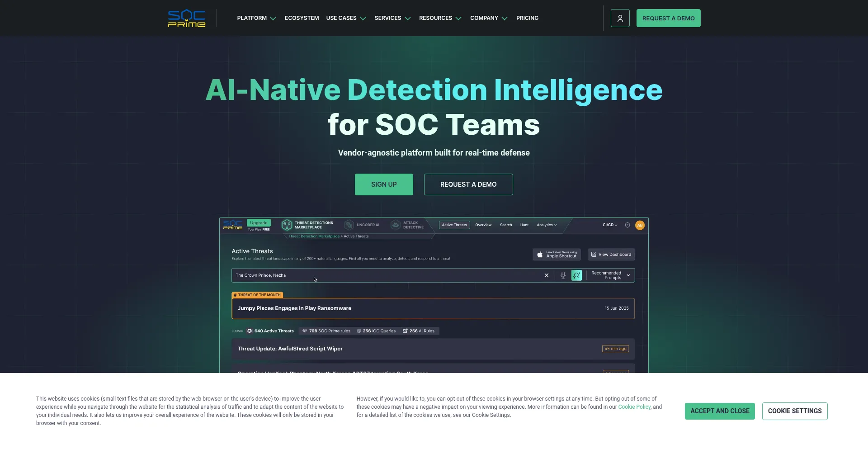Open Threat Detections Marketplace icon
The image size is (868, 449).
click(x=287, y=225)
